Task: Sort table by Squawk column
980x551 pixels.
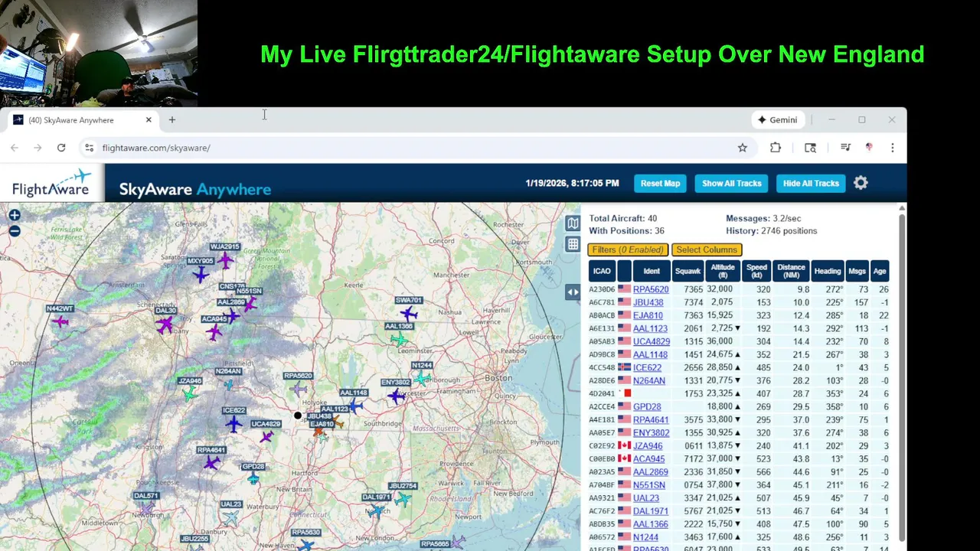Action: (x=688, y=271)
